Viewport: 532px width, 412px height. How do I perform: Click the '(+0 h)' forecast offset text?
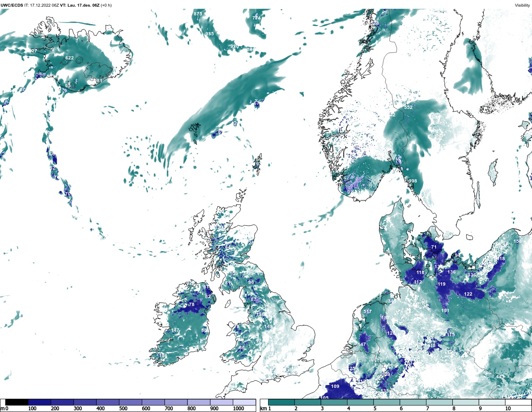point(106,5)
